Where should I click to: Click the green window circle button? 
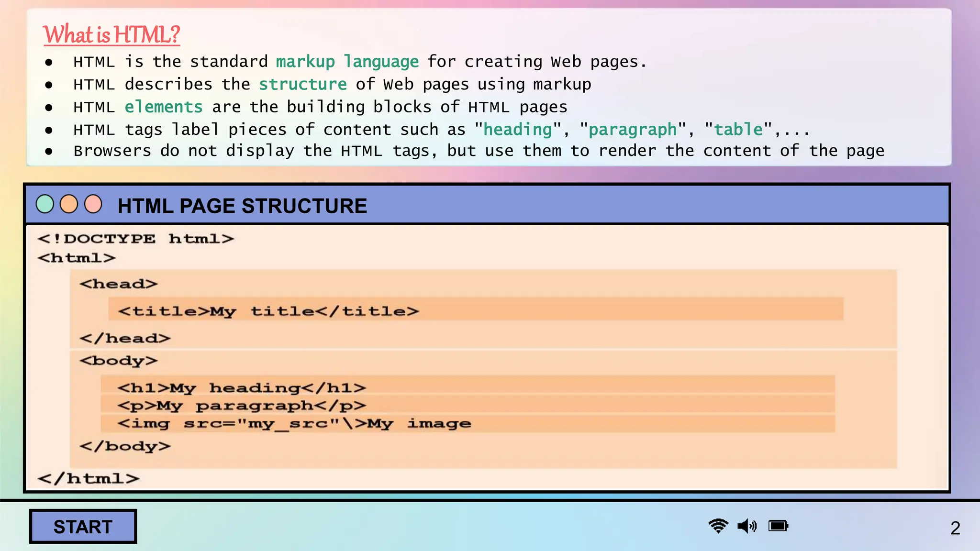tap(45, 204)
